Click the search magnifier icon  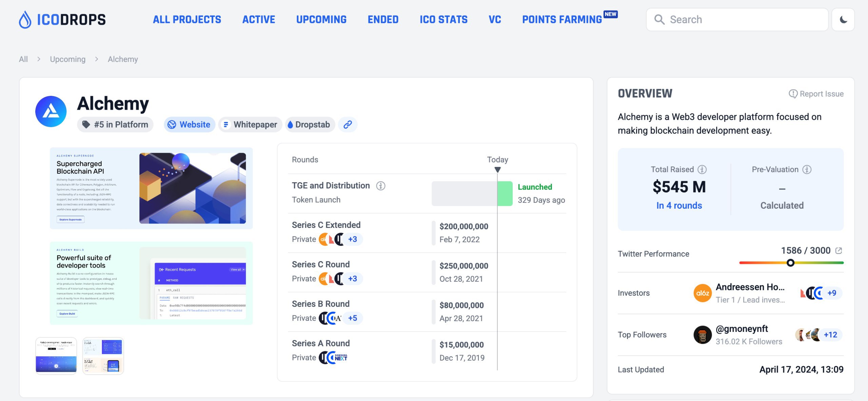(x=659, y=20)
